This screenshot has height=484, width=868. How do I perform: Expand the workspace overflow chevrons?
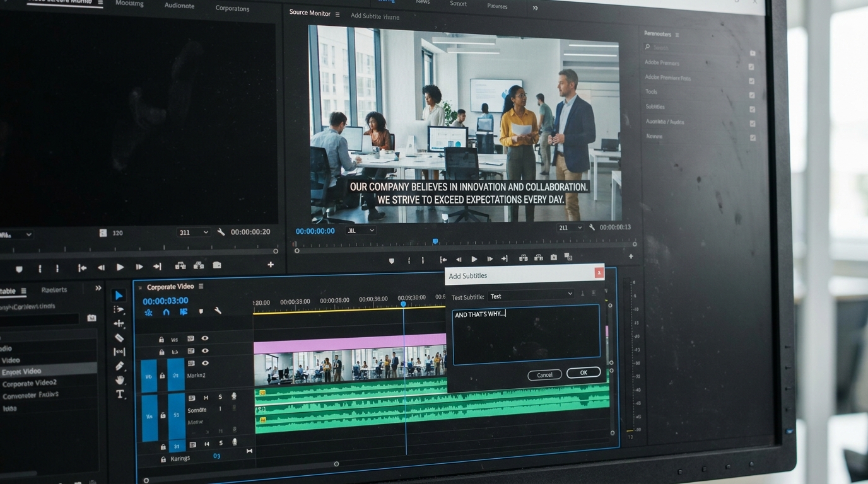coord(535,8)
